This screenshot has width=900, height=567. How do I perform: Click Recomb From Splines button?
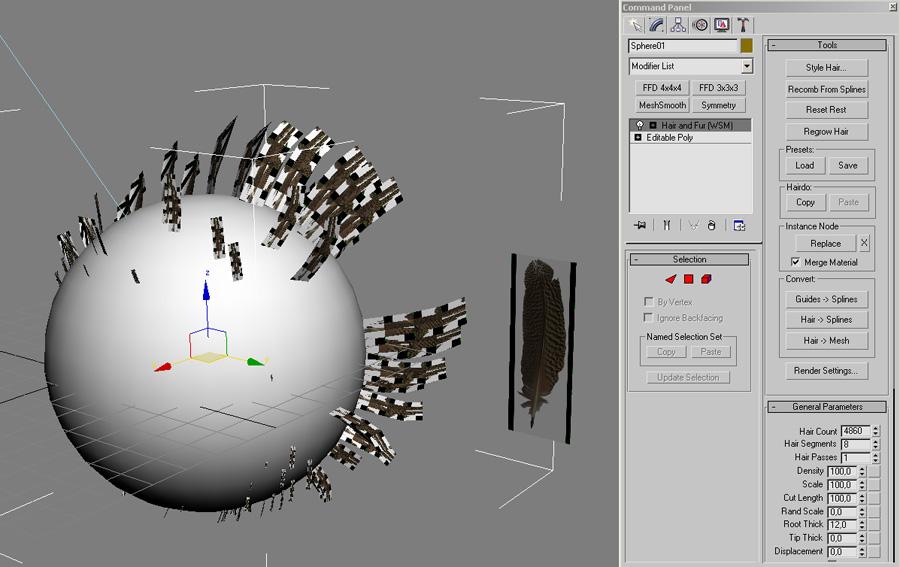pos(827,89)
